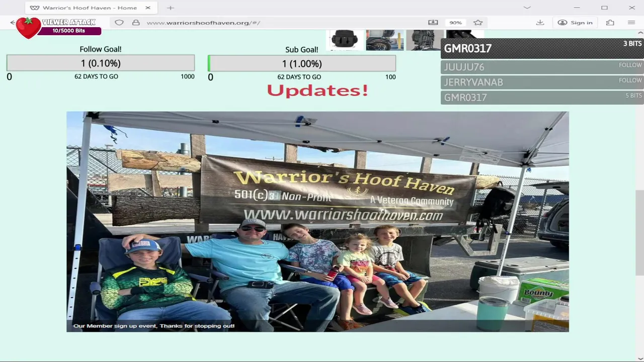Click the GMR0317 5 BITS entry
Screen dimensions: 644x362
click(x=542, y=97)
